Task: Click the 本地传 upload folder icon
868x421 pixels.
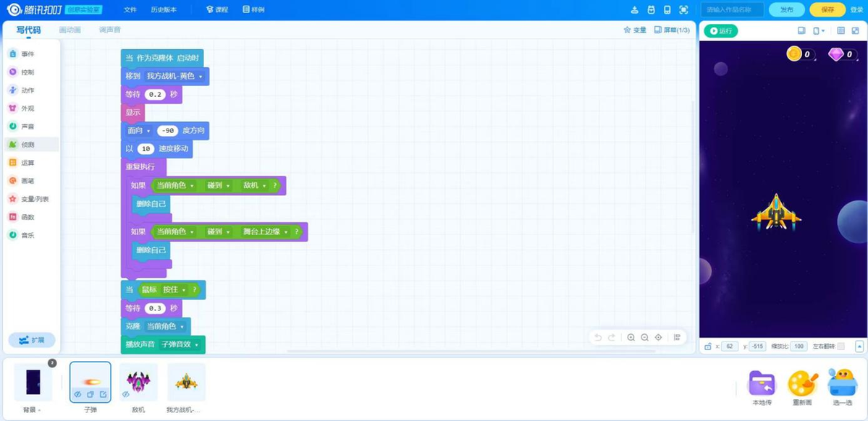Action: 762,383
